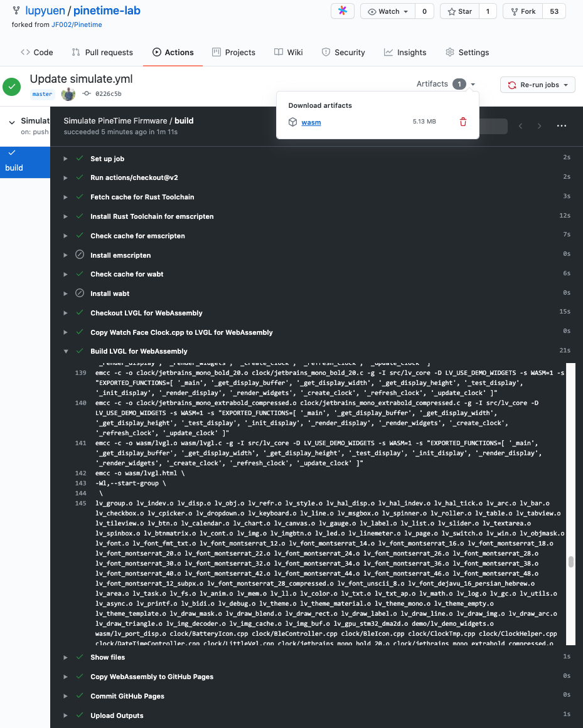The width and height of the screenshot is (583, 728).
Task: Go to the previous search result arrow
Action: coord(520,126)
